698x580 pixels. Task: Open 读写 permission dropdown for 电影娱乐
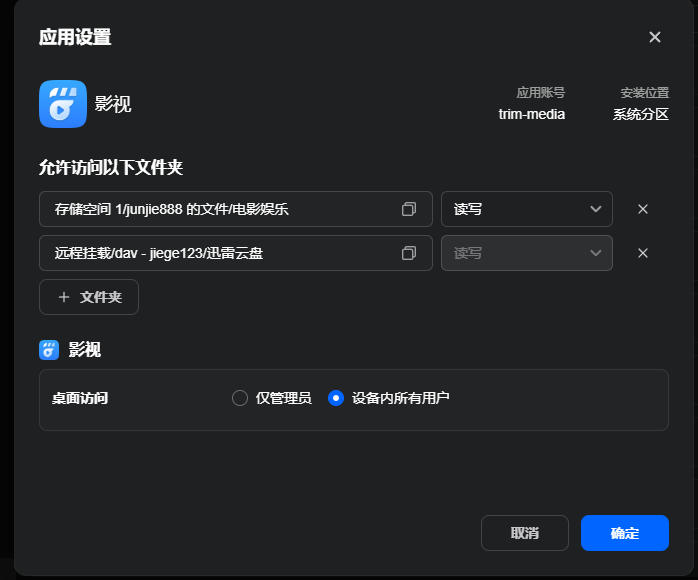pyautogui.click(x=527, y=209)
